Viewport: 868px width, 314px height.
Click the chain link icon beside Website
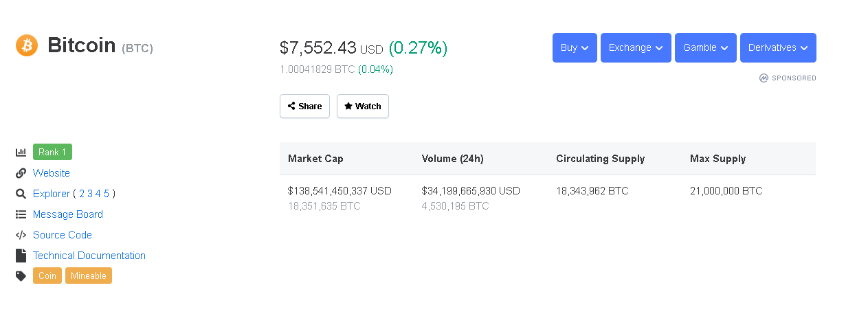(x=21, y=173)
